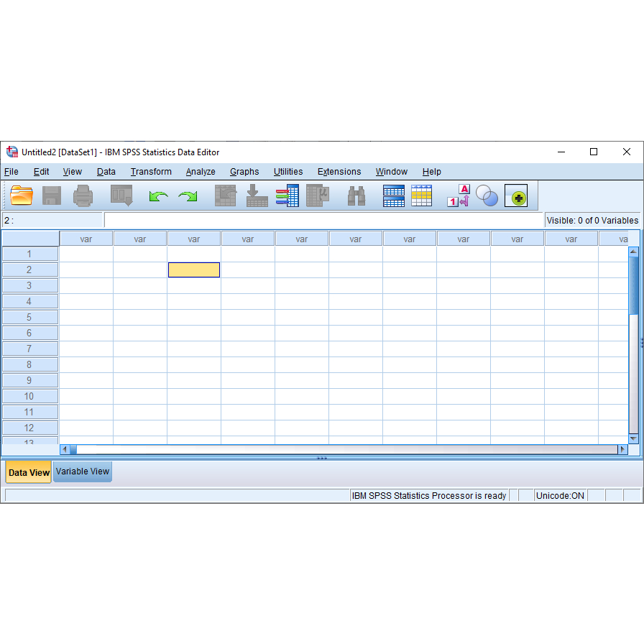Open the Edit menu

point(41,172)
